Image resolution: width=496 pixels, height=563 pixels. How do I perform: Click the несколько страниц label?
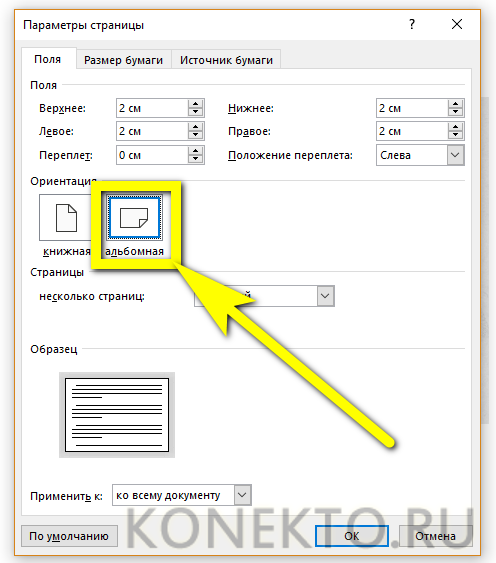(x=92, y=296)
